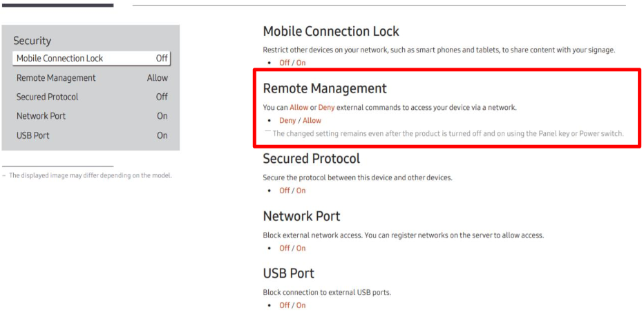The image size is (644, 319).
Task: Click the red Allow word in the Remote Management description
Action: click(299, 108)
